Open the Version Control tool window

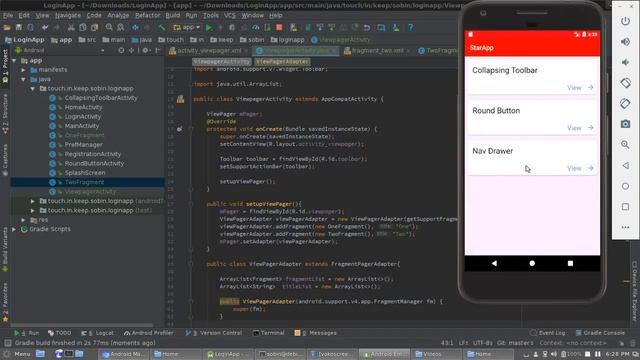tap(213, 333)
